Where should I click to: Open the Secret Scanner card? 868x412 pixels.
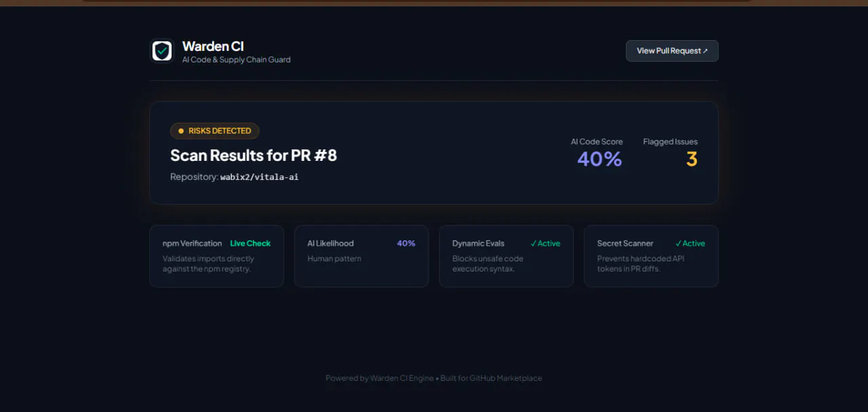point(651,256)
